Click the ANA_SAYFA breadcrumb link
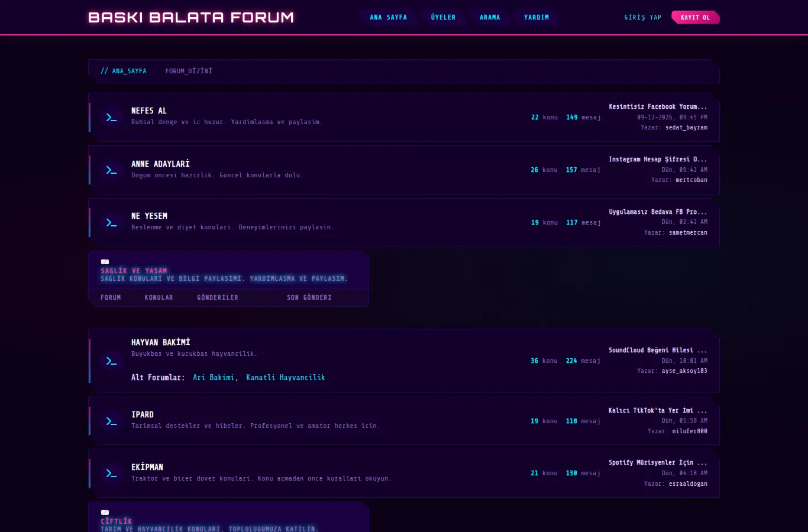This screenshot has width=808, height=532. pyautogui.click(x=130, y=71)
